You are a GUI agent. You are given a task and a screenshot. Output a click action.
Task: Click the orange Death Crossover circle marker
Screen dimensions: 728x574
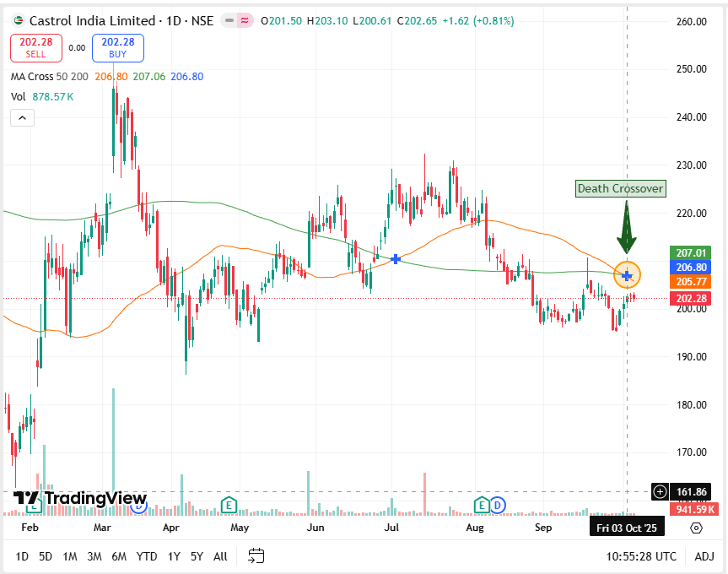627,275
